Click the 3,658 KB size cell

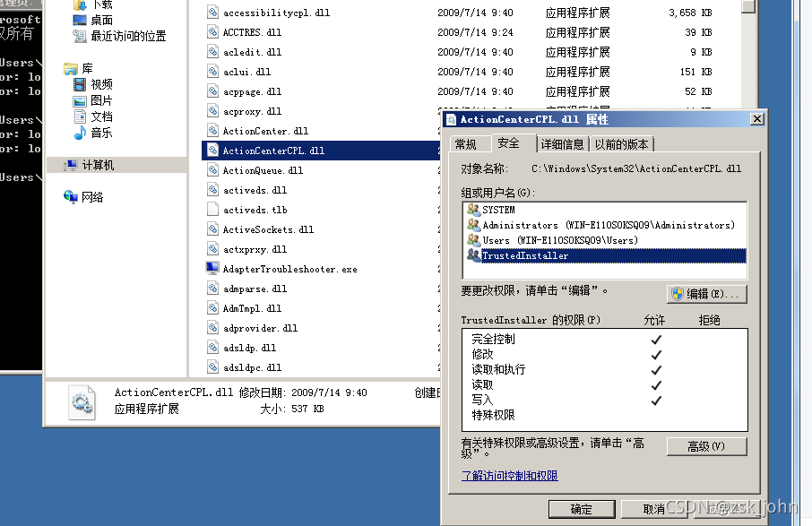coord(690,13)
